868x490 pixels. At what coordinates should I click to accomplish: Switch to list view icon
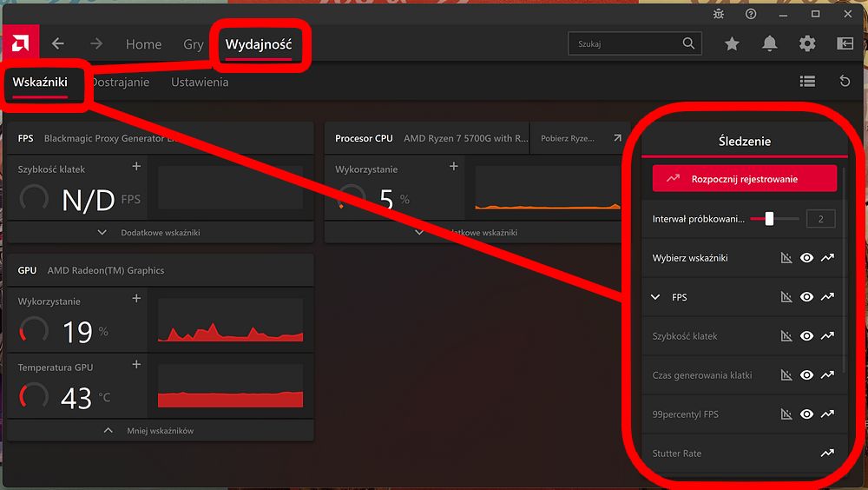coord(807,82)
